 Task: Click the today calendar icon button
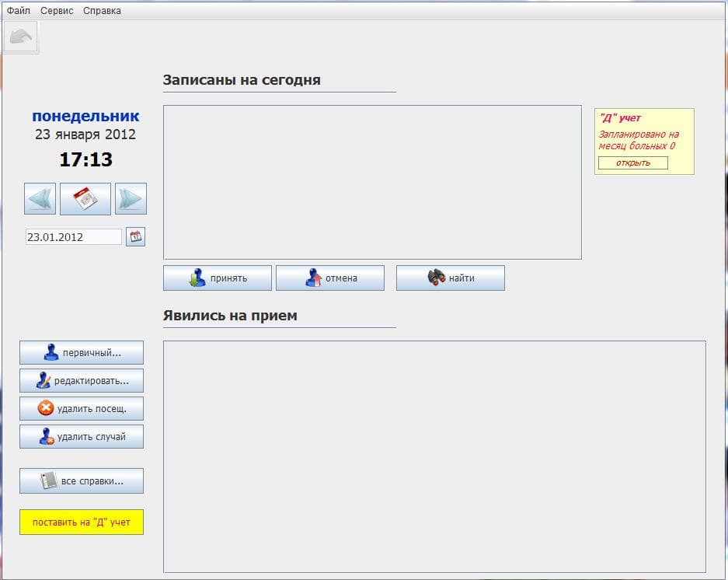[x=85, y=199]
